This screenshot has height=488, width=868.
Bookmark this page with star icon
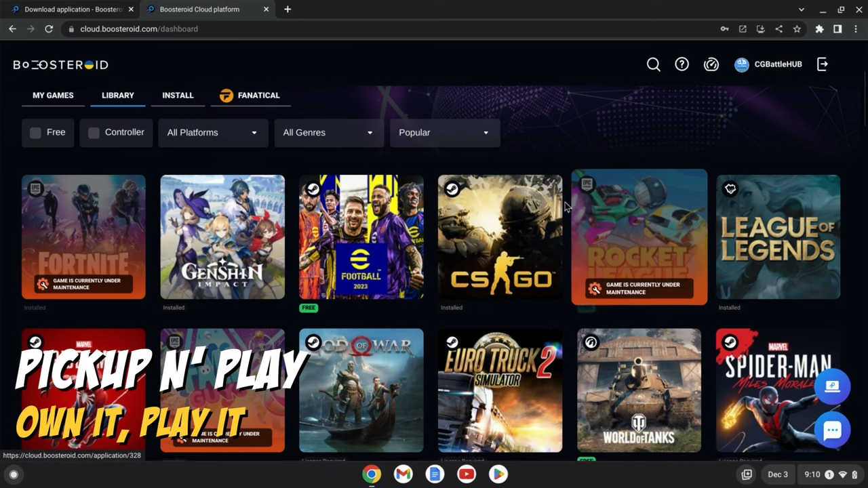tap(797, 29)
